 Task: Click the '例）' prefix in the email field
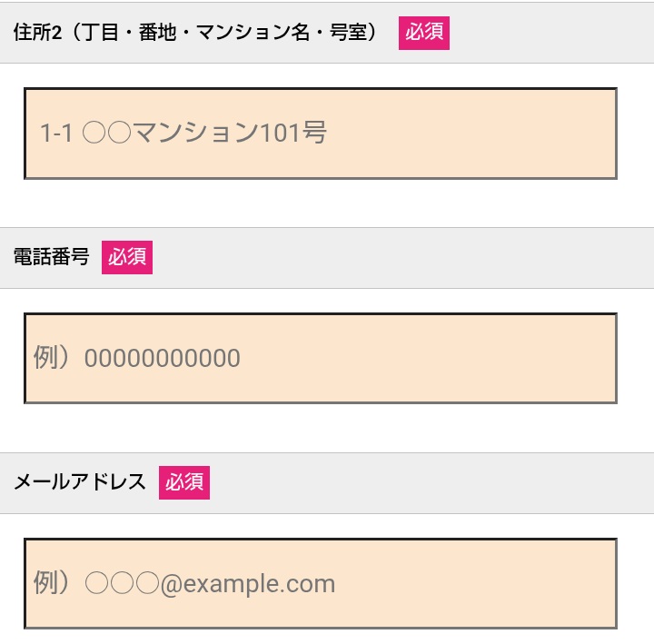pyautogui.click(x=53, y=583)
